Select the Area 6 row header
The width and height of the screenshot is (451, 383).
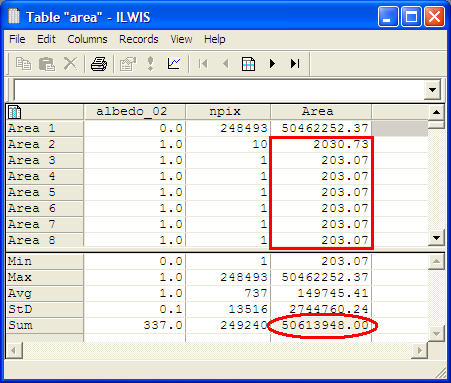[45, 208]
